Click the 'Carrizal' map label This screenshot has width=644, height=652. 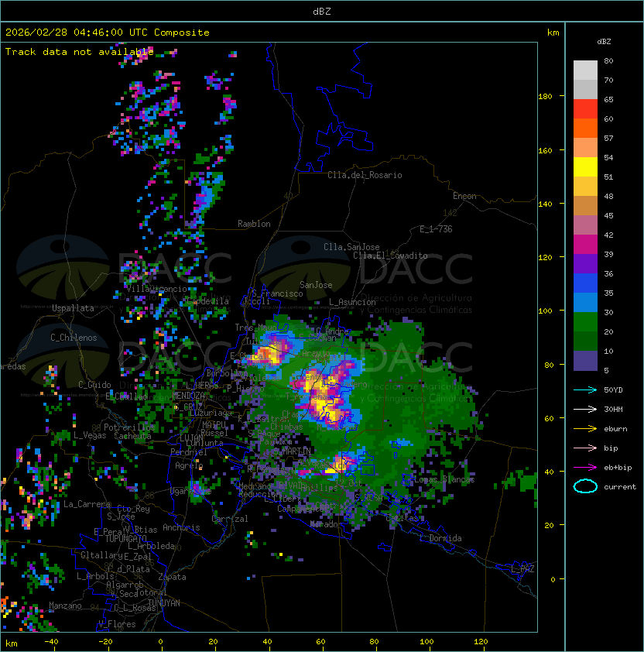230,519
